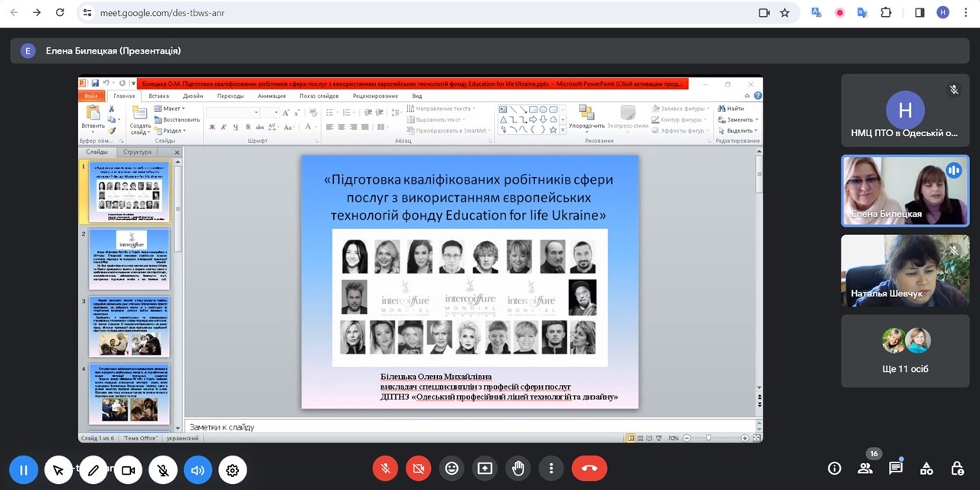
Task: Expand the 'Ще 11 осіб' participants tile
Action: [x=904, y=351]
